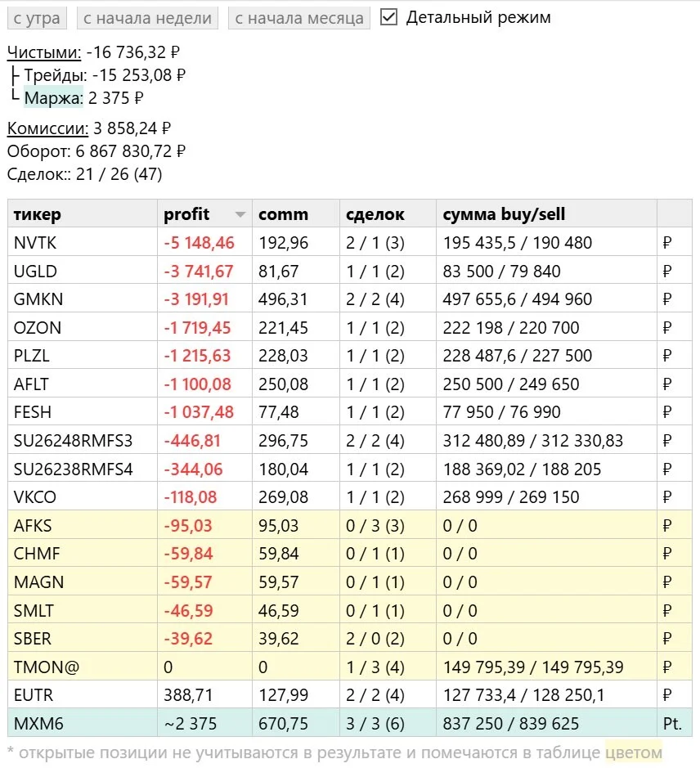Viewport: 700px width, 768px height.
Task: Sort table by 'сделок' column header
Action: click(388, 213)
